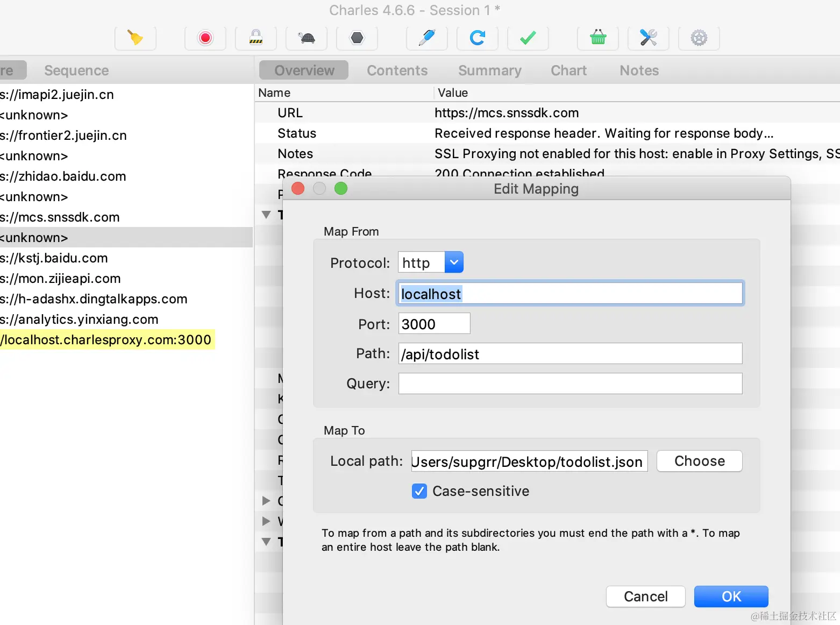Select the h-adashx.dingtalkapps.com host row
The width and height of the screenshot is (840, 625).
(x=126, y=299)
